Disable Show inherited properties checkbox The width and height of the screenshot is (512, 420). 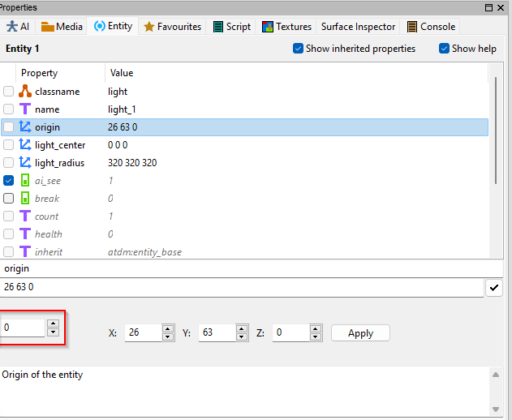pyautogui.click(x=298, y=49)
